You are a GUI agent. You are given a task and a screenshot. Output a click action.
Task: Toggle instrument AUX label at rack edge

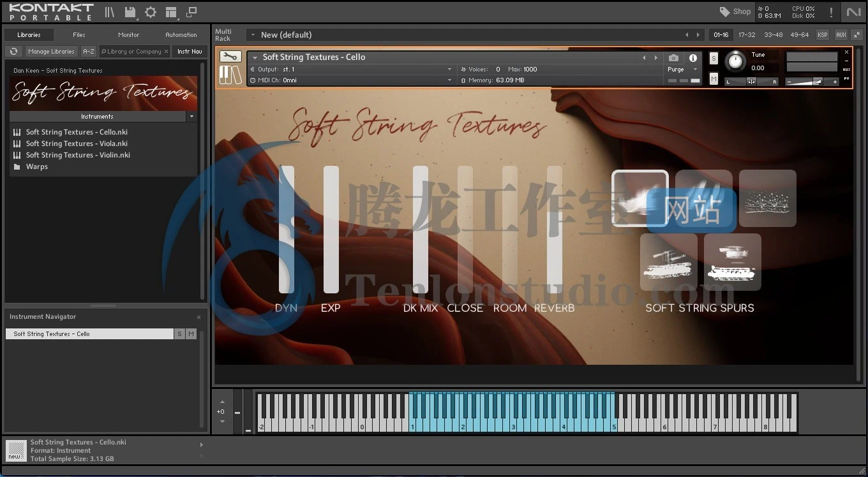pos(847,70)
